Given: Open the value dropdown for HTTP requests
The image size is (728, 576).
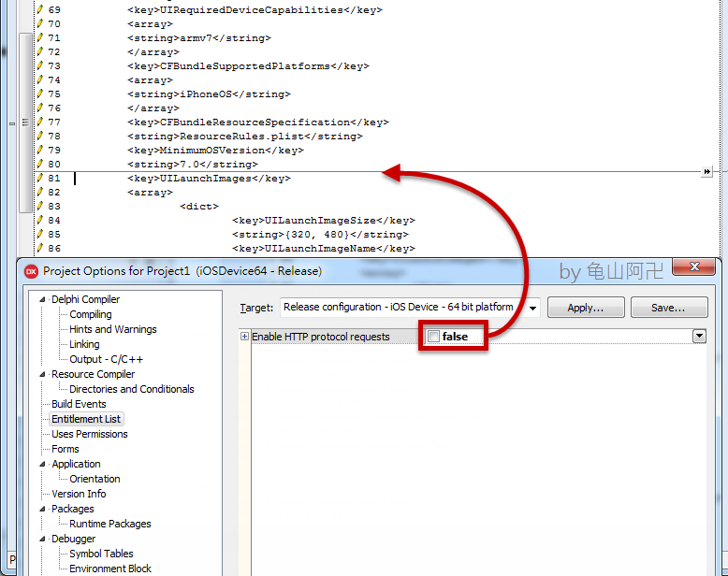Looking at the screenshot, I should (x=699, y=337).
